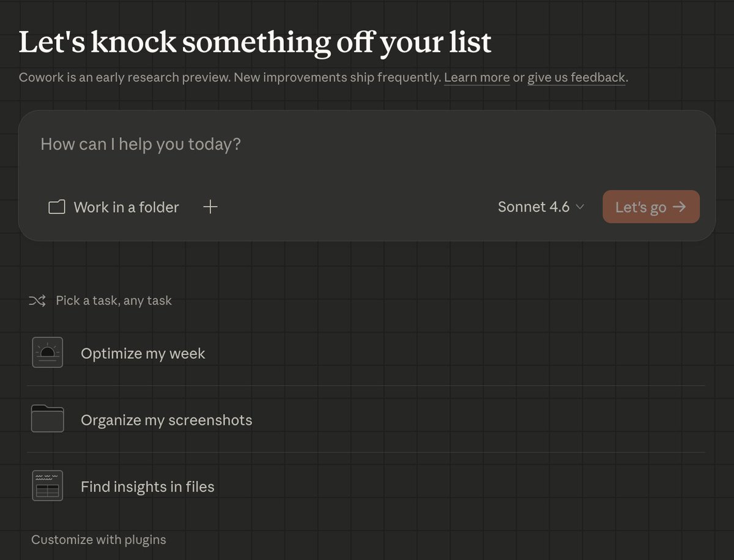Pick the Find insights in files task
This screenshot has width=734, height=560.
[147, 487]
